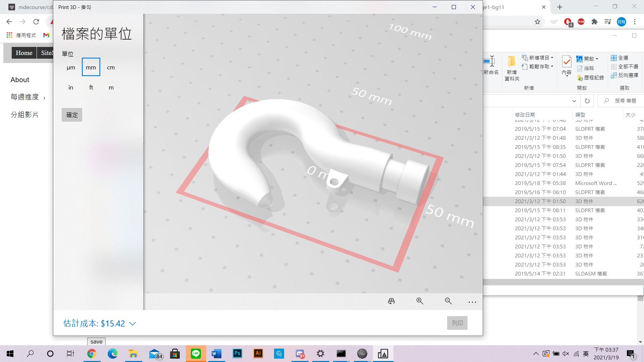This screenshot has width=644, height=362.
Task: Open LINE app in the taskbar
Action: (196, 353)
